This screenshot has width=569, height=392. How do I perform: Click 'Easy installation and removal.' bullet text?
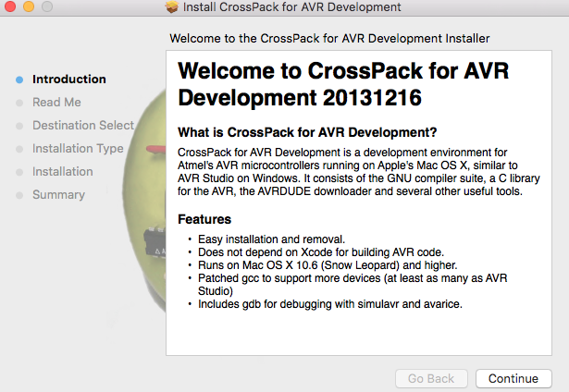(x=271, y=239)
